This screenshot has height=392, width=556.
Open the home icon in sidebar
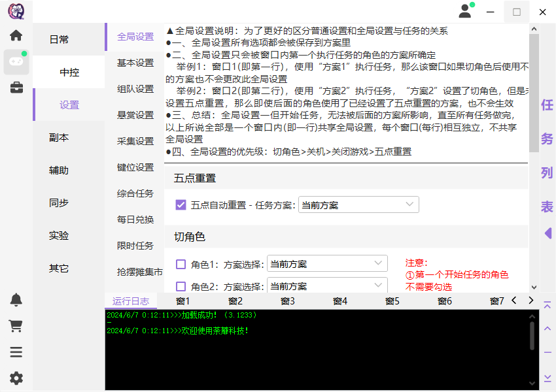tap(16, 35)
